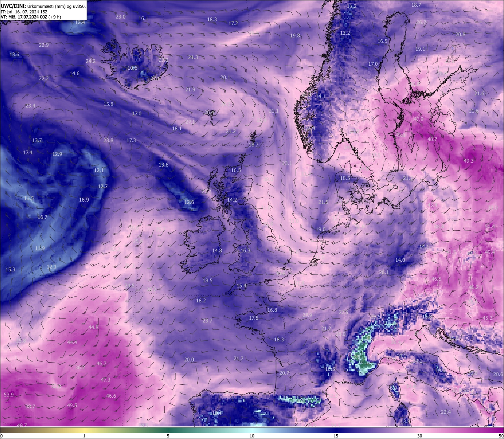Image resolution: width=504 pixels, height=439 pixels.
Task: Click the 12.9 value on the map
Action: [57, 154]
